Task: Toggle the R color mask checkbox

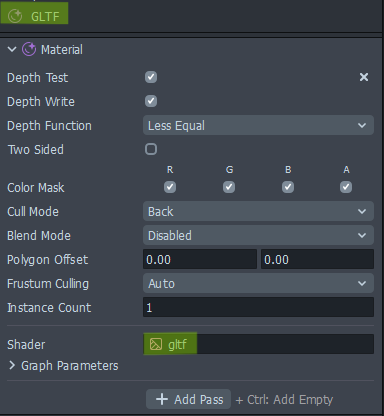Action: tap(170, 187)
